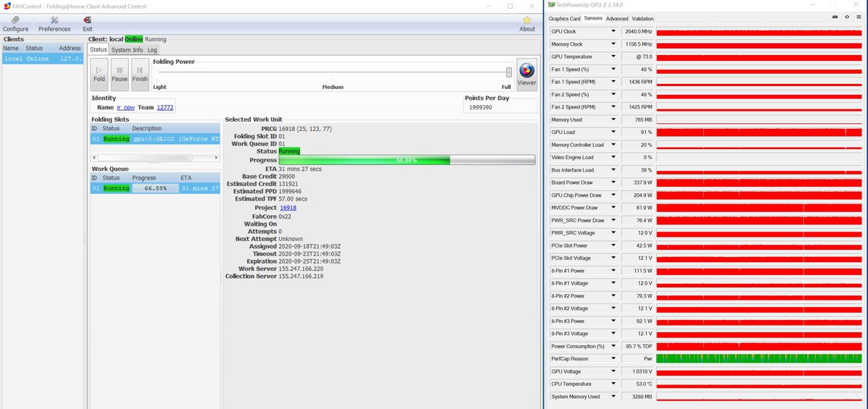This screenshot has height=409, width=868.
Task: Click the Folding Slots horizontal scrollbar
Action: (153, 156)
